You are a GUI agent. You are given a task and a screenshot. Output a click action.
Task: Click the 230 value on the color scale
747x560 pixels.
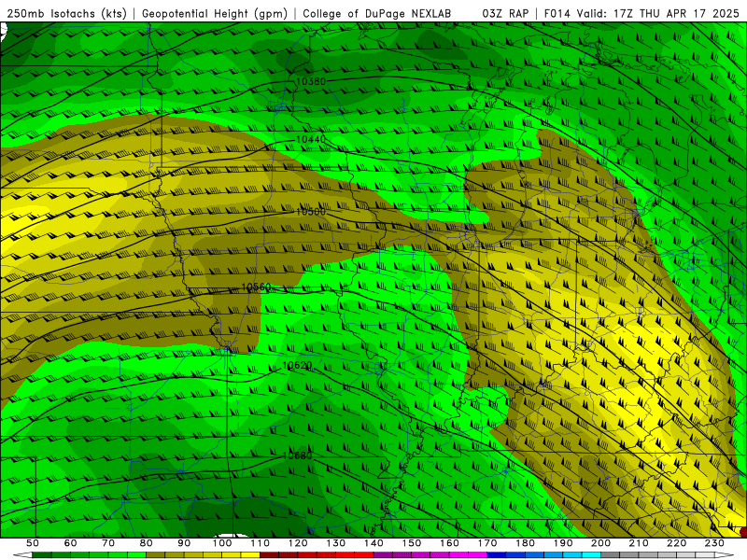tap(714, 543)
